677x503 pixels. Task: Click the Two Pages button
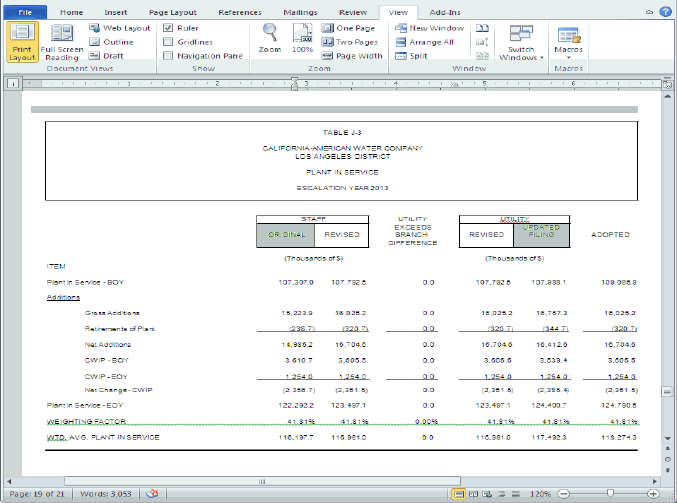click(x=351, y=42)
